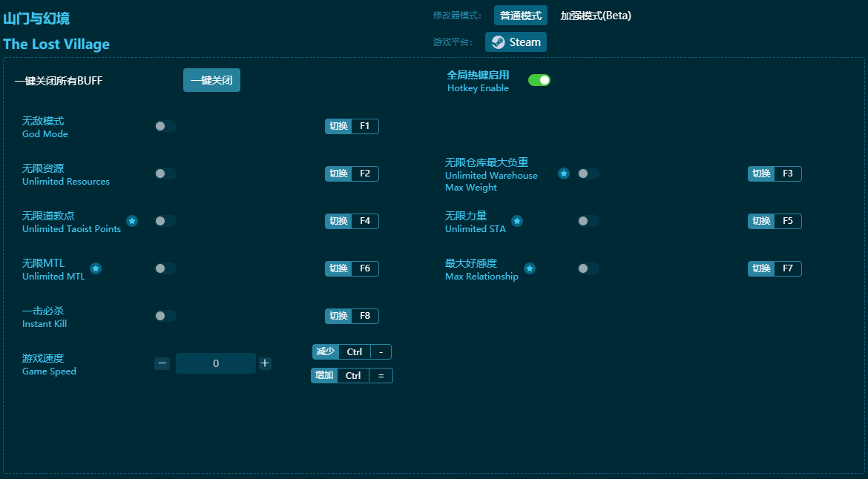The width and height of the screenshot is (868, 479).
Task: Enable the God Mode toggle
Action: pos(165,126)
